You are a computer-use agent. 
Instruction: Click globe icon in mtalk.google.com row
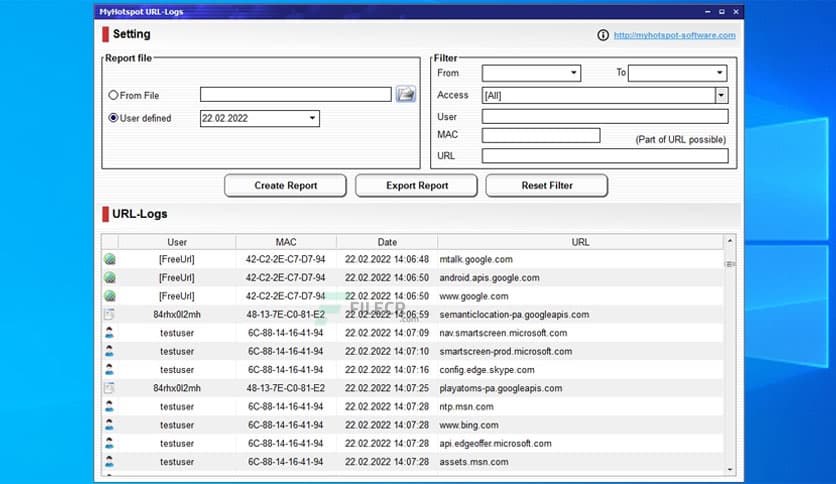(x=110, y=259)
